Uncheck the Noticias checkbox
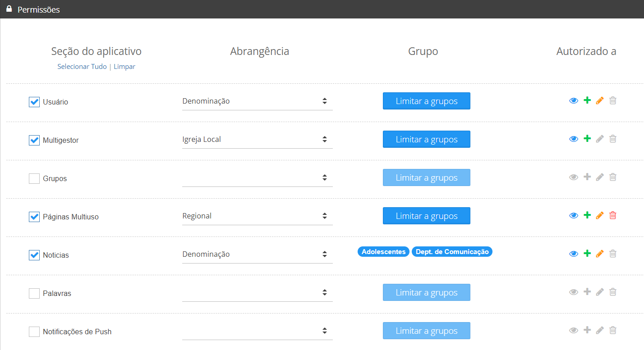This screenshot has width=644, height=350. click(34, 255)
